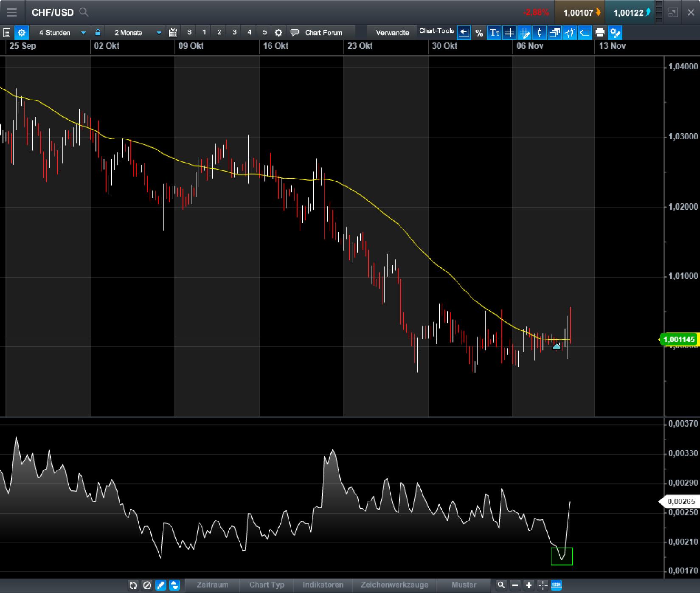This screenshot has width=700, height=593.
Task: Select the text annotation (TT) tool
Action: click(x=494, y=32)
